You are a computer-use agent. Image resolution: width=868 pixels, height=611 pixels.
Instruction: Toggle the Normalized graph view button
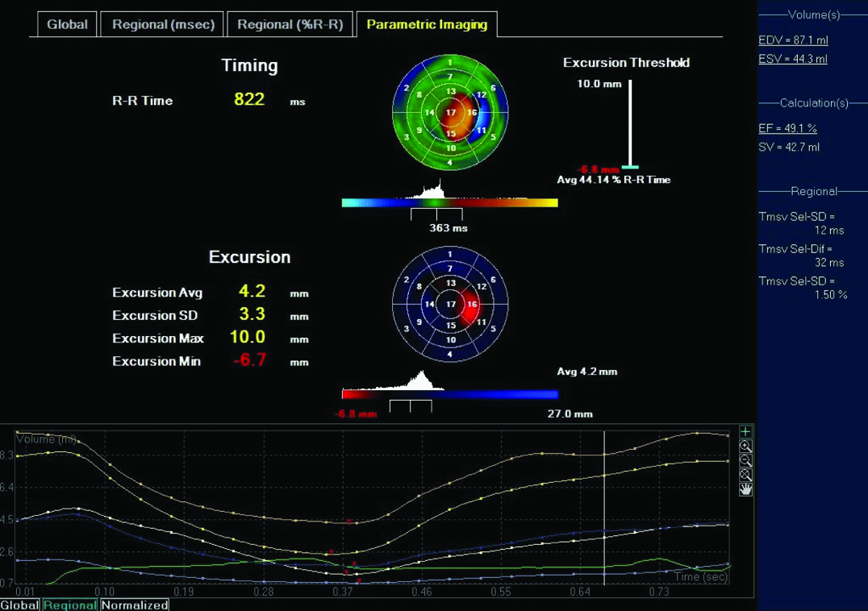pyautogui.click(x=135, y=605)
